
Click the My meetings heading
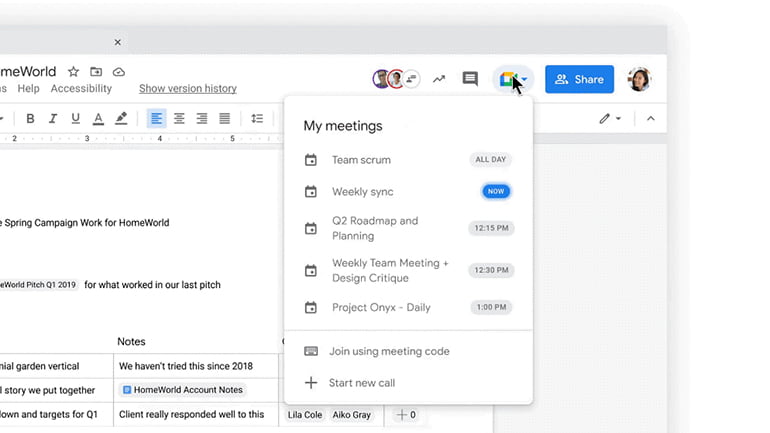[343, 126]
